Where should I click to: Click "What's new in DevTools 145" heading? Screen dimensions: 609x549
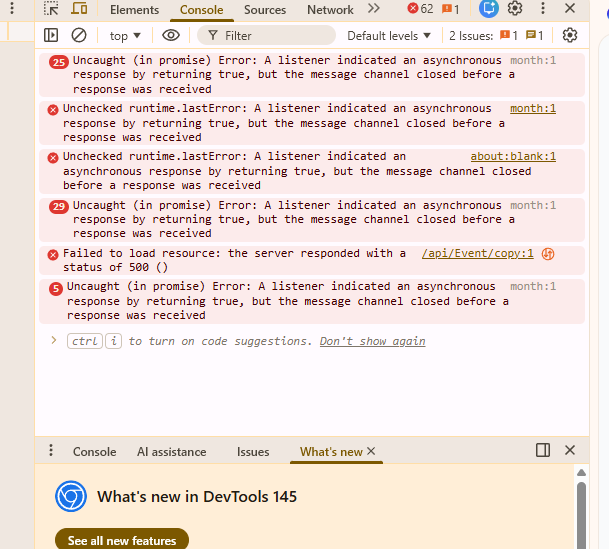[x=197, y=497]
